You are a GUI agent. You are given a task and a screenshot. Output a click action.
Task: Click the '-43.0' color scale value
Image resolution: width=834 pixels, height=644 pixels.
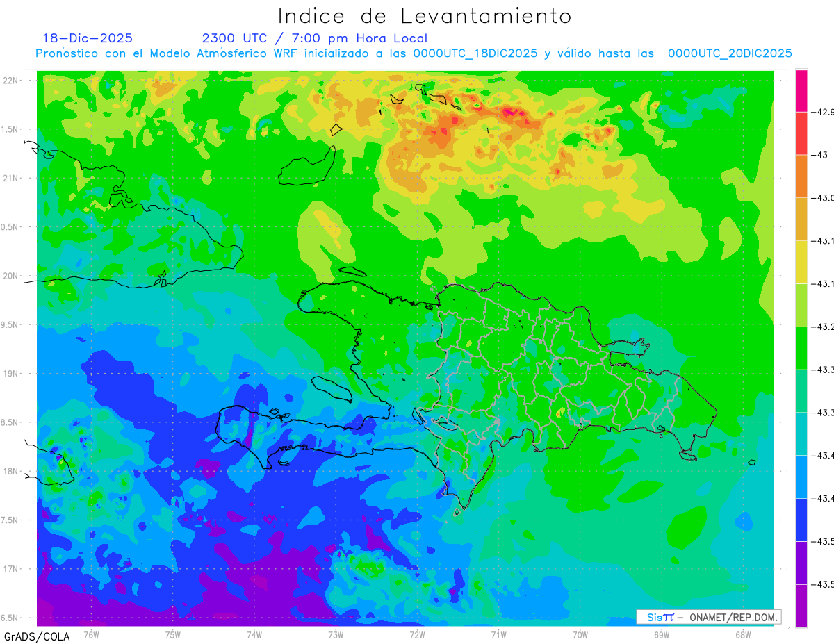click(x=824, y=198)
